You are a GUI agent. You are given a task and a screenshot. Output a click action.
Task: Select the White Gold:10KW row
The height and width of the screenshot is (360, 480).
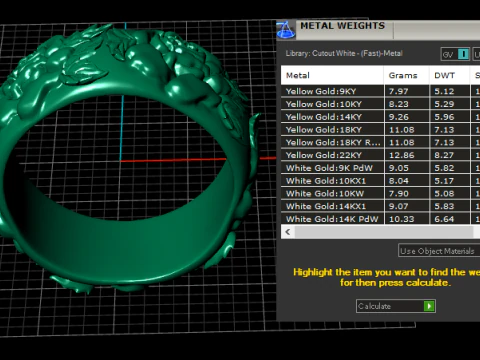(x=380, y=194)
